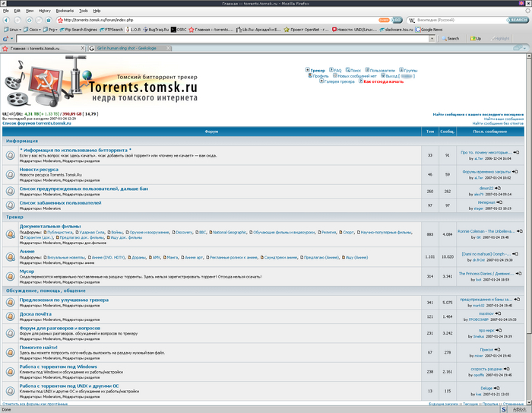Open the Профиль link
The image size is (532, 413).
point(320,76)
